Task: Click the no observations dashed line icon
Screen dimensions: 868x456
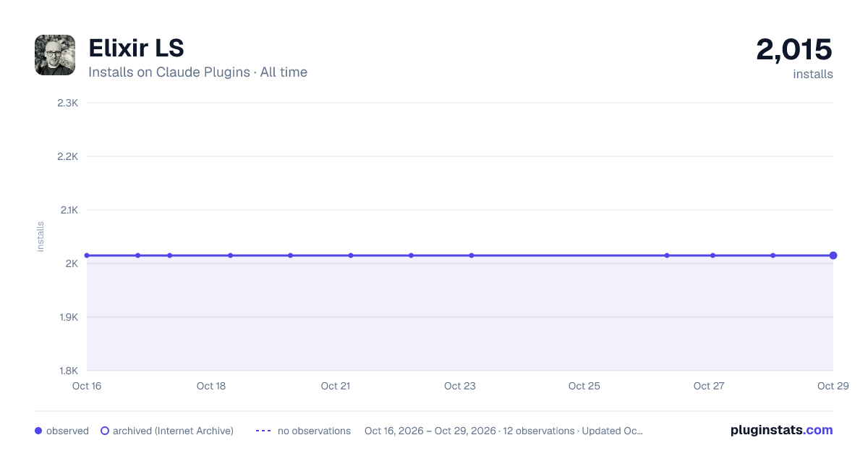Action: click(x=263, y=431)
